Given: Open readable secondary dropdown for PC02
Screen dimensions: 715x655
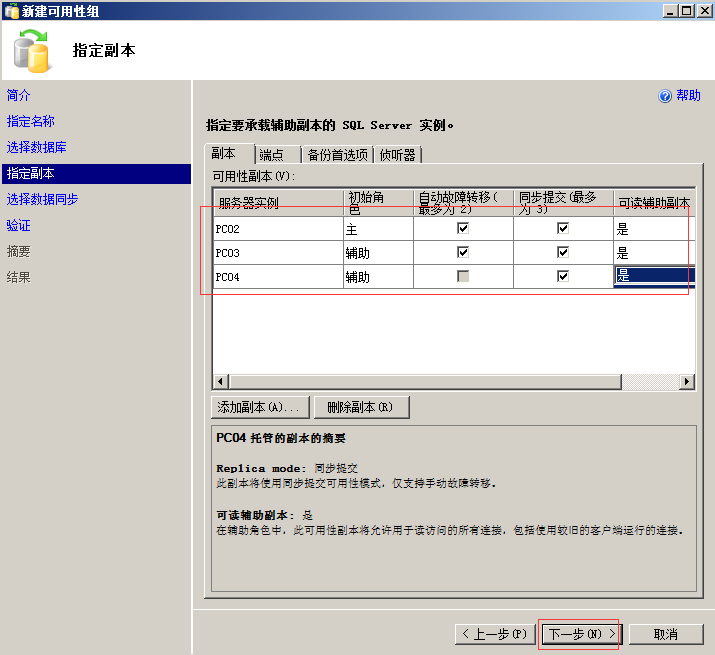Looking at the screenshot, I should point(654,229).
